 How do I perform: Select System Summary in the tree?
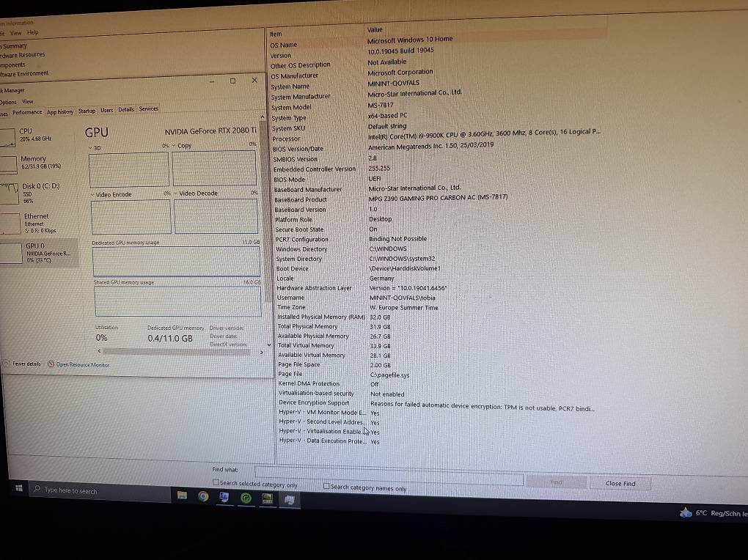click(x=14, y=46)
